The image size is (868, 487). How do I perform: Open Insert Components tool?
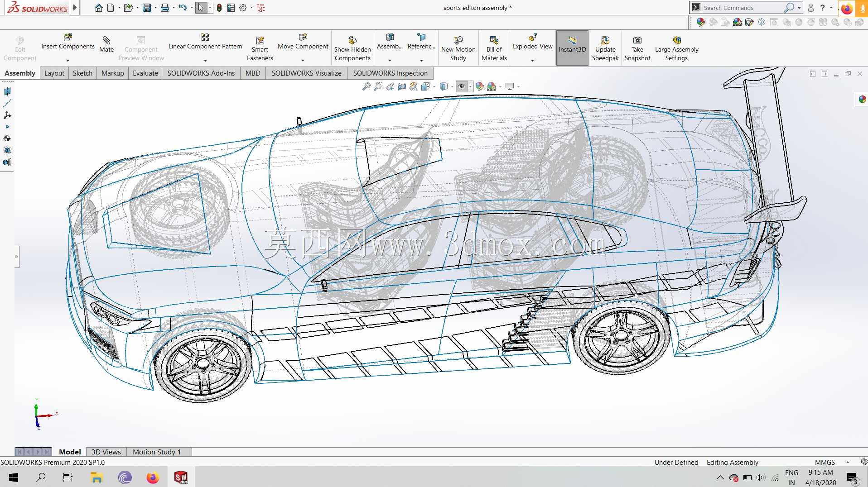[68, 42]
